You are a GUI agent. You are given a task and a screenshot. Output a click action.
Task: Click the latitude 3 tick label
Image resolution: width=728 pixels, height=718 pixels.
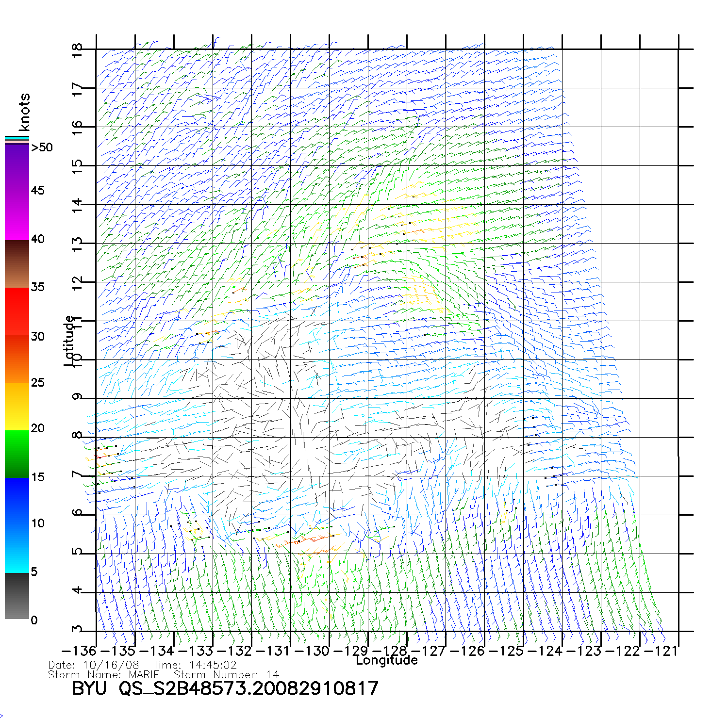pos(77,630)
